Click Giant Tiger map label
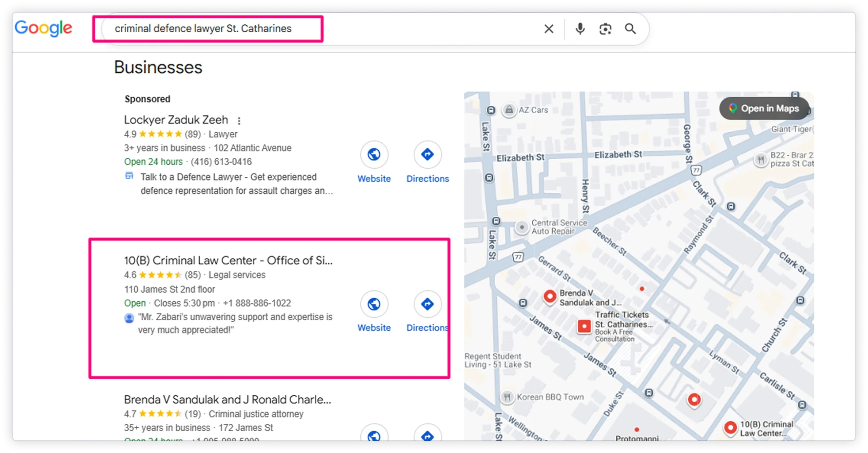Image resolution: width=868 pixels, height=453 pixels. pos(792,129)
